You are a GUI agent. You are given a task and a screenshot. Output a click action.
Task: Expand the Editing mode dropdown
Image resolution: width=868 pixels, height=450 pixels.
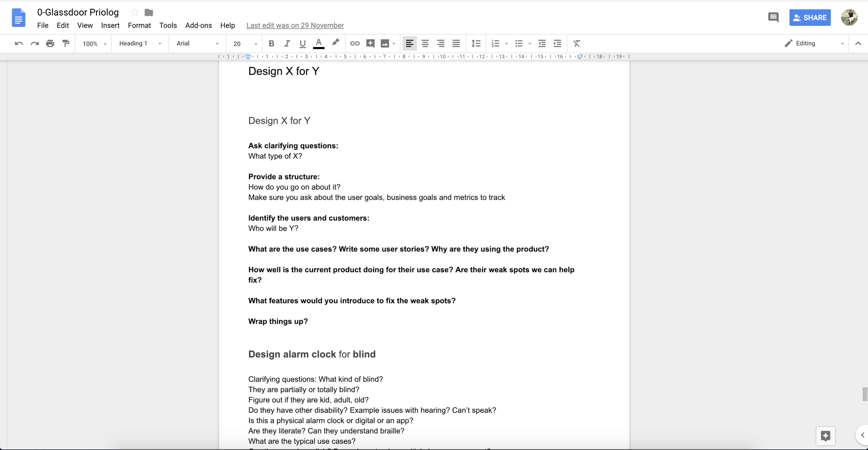click(814, 44)
